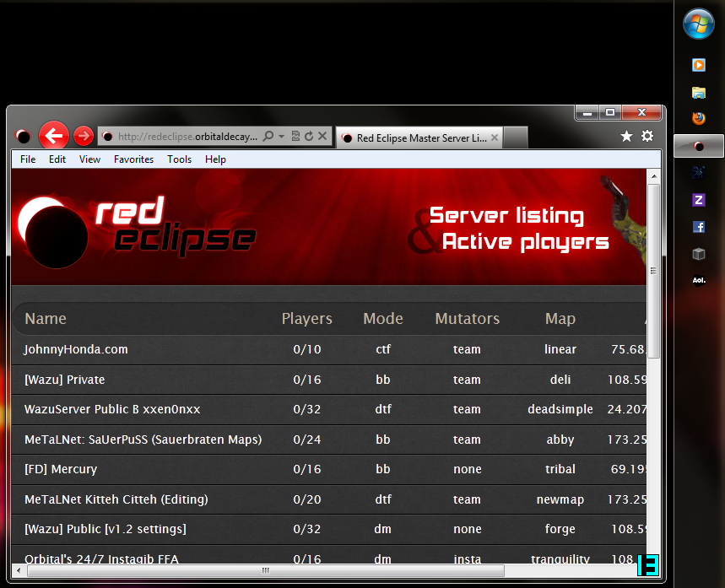The image size is (725, 588).
Task: Open the File menu
Action: tap(28, 159)
